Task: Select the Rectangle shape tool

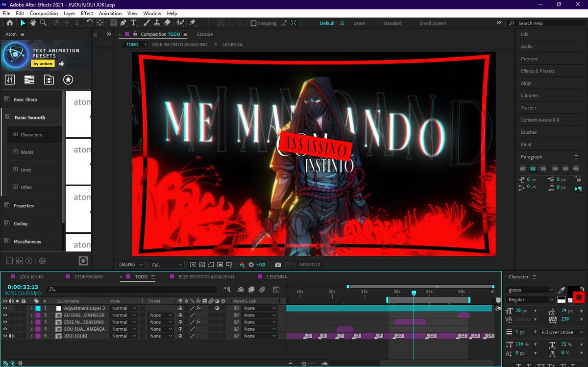Action: pyautogui.click(x=113, y=23)
